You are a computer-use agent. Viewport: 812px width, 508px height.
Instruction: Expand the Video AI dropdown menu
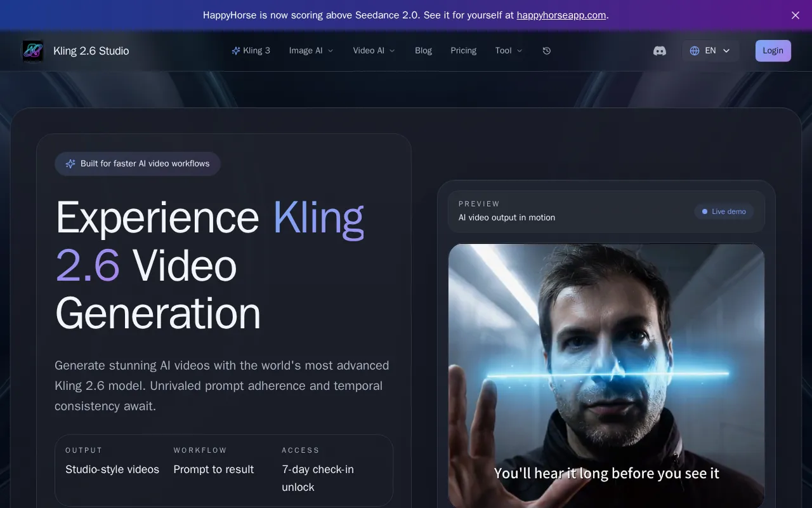374,51
